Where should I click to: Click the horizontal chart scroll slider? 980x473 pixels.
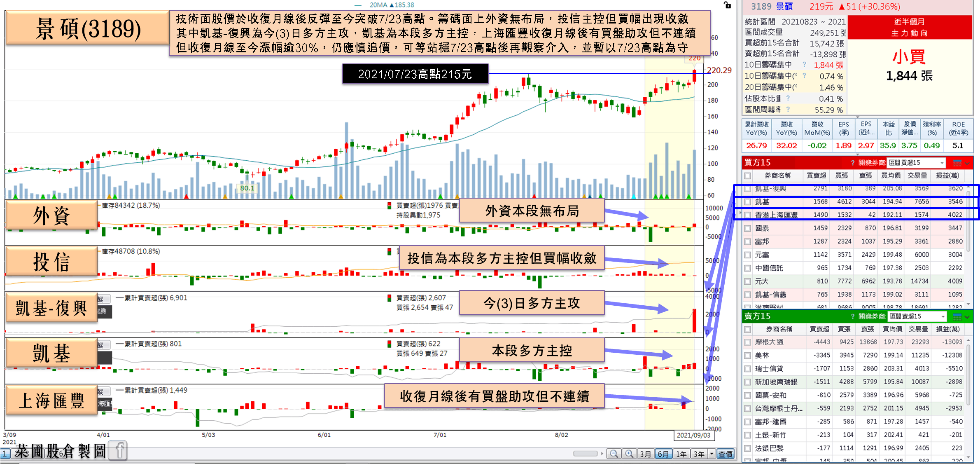pos(585,454)
